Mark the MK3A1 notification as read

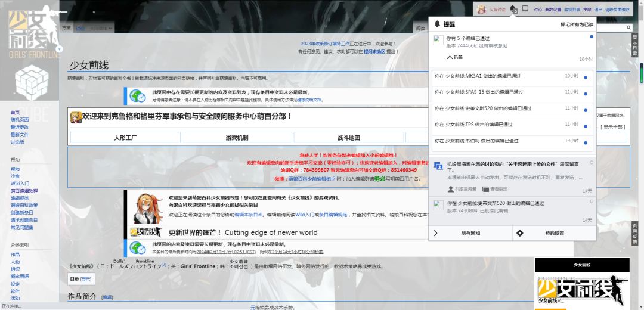coord(586,77)
